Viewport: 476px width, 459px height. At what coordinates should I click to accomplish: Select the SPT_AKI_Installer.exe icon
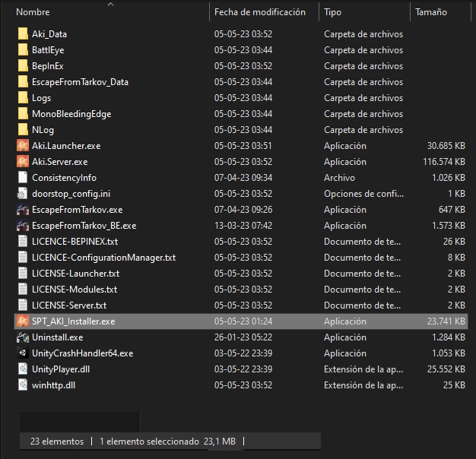click(x=23, y=321)
